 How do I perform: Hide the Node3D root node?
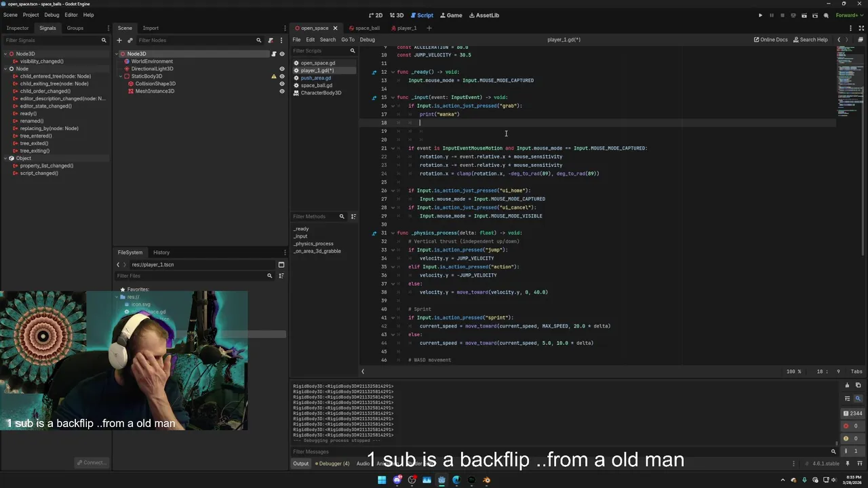(282, 54)
